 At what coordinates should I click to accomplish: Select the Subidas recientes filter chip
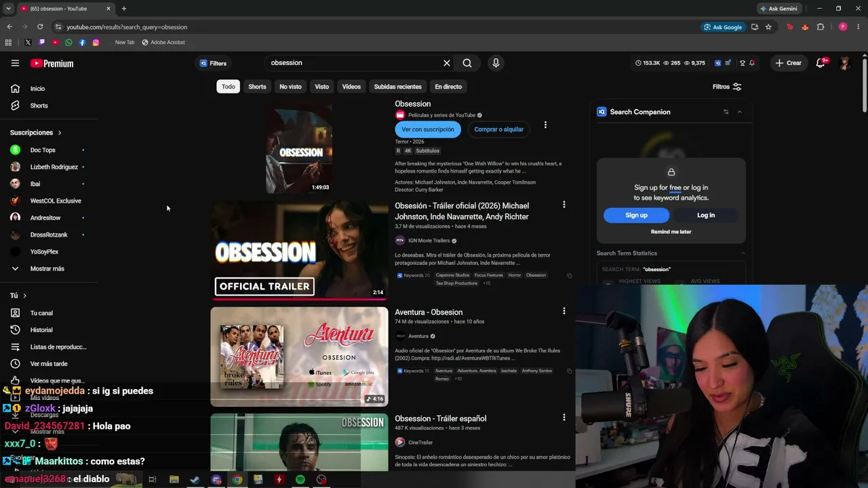397,87
